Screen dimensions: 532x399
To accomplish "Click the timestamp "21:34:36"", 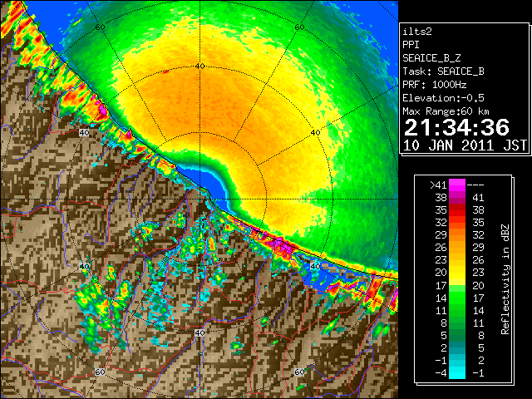I will point(456,127).
